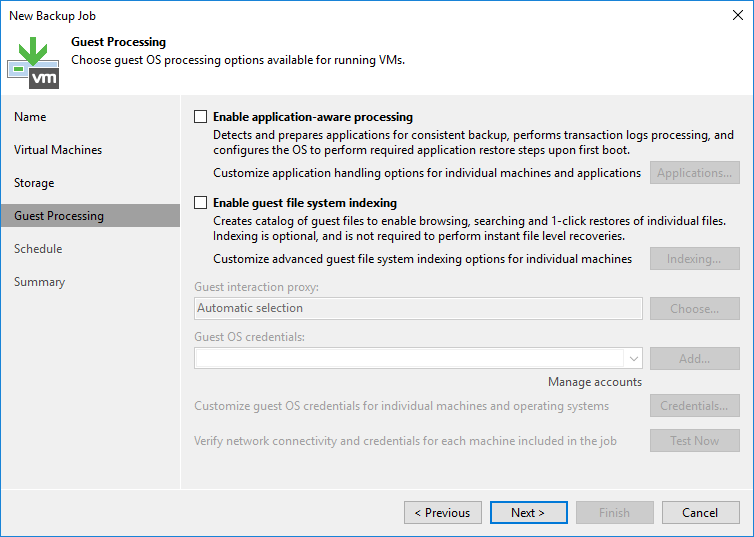This screenshot has width=754, height=537.
Task: Click the Indexing... button
Action: tap(695, 259)
